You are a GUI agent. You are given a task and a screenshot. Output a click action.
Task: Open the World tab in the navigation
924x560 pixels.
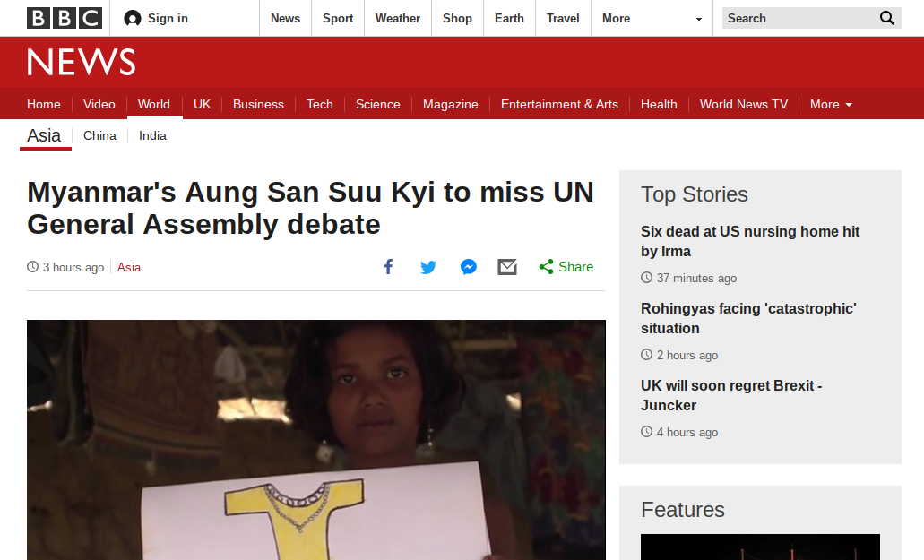[154, 104]
